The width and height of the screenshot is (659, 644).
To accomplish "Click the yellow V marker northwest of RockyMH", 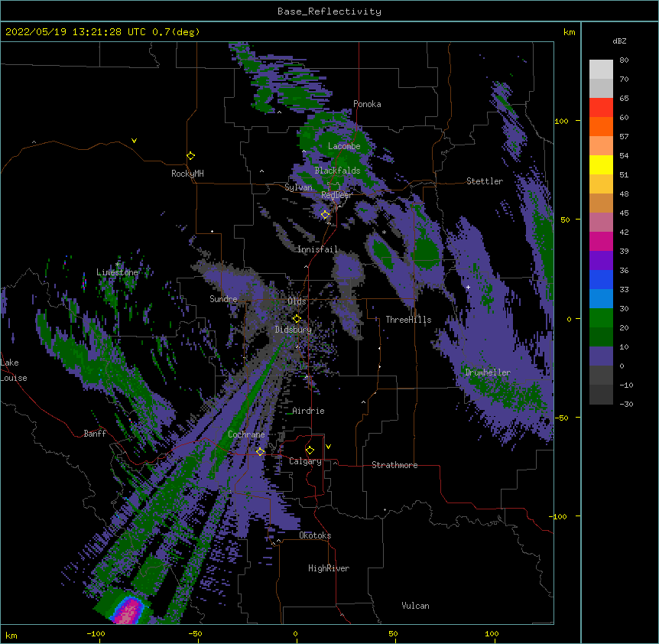I will tap(134, 141).
